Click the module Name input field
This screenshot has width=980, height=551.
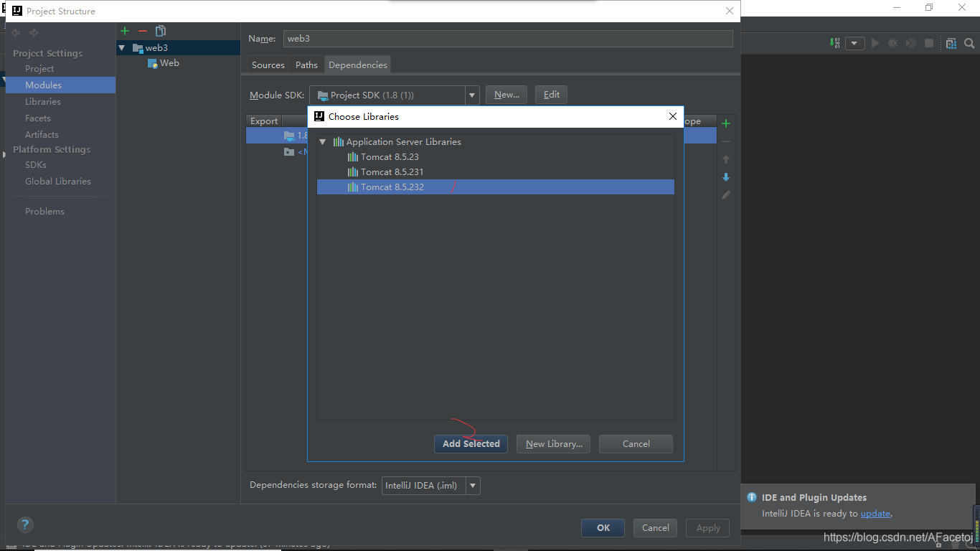click(508, 39)
